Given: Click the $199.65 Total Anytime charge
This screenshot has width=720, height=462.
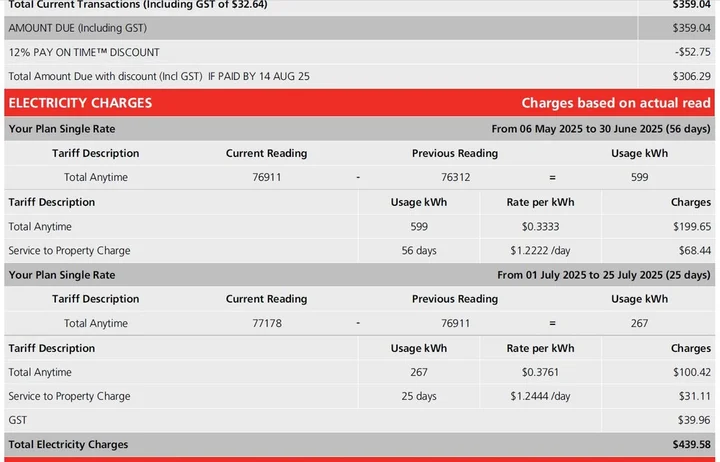Looking at the screenshot, I should 691,227.
